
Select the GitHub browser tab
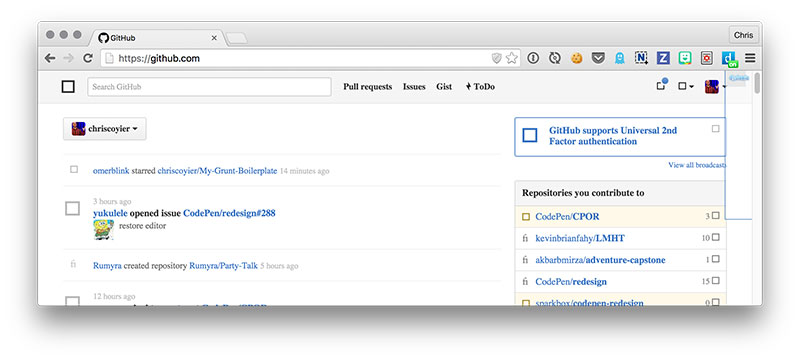tap(156, 38)
